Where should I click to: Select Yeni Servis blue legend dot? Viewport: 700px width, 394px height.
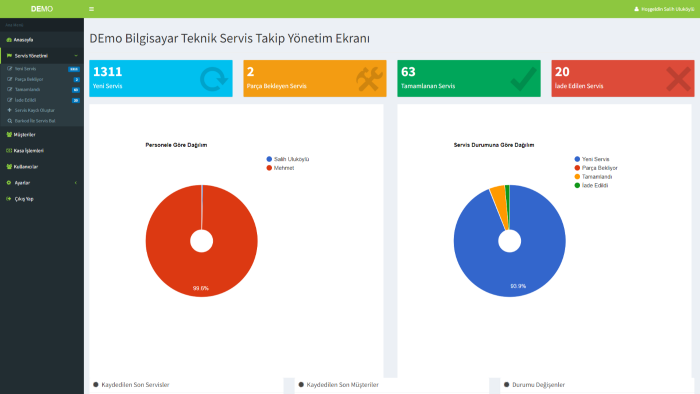577,159
